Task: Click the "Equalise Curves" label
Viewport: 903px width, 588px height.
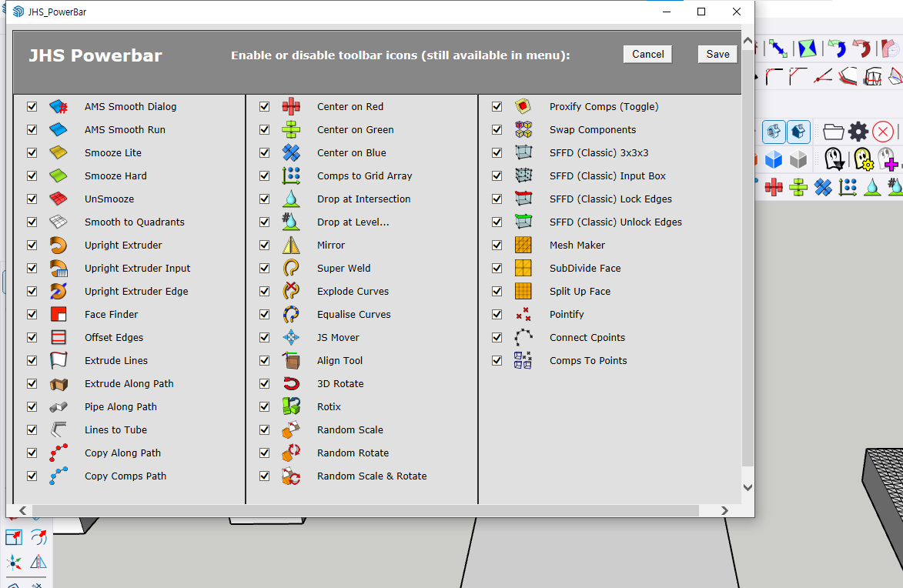Action: click(353, 315)
